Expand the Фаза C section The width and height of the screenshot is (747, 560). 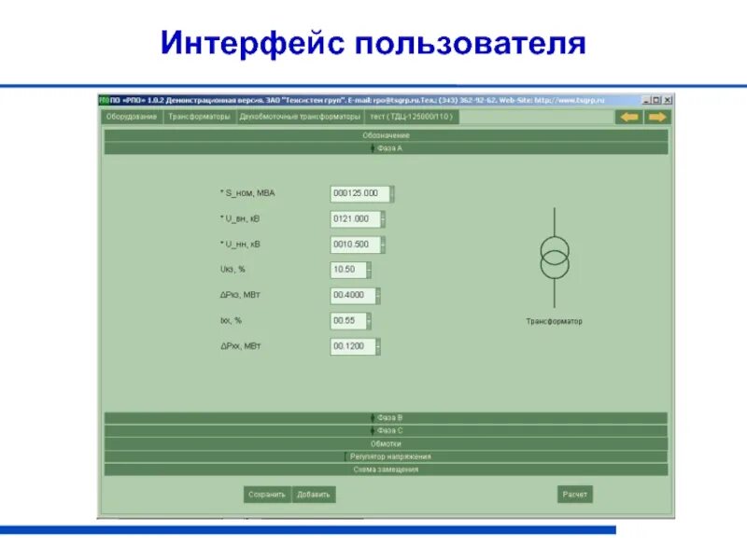tap(386, 430)
